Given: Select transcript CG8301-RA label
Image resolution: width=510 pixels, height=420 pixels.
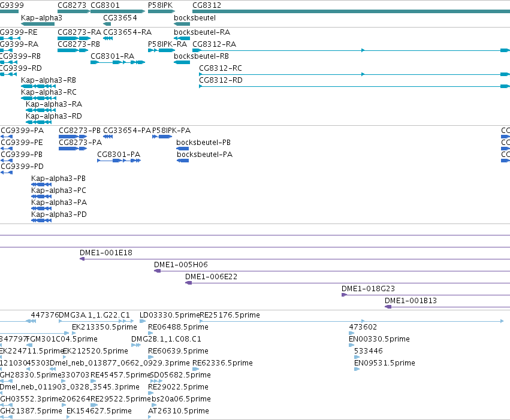Looking at the screenshot, I should [113, 56].
